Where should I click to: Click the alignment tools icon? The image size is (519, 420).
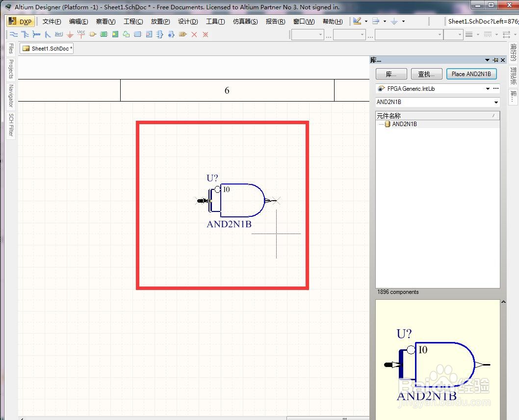[x=376, y=21]
